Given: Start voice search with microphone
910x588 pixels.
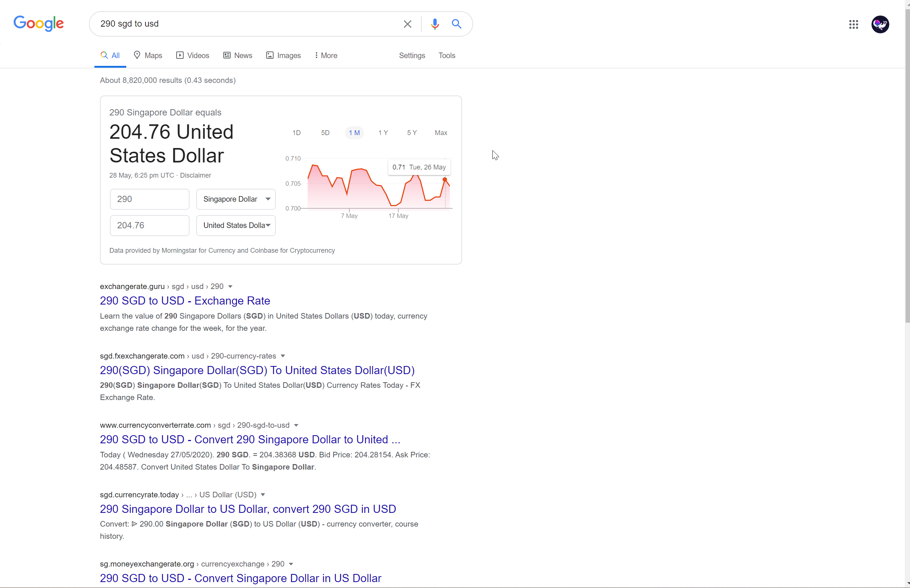Looking at the screenshot, I should tap(435, 24).
